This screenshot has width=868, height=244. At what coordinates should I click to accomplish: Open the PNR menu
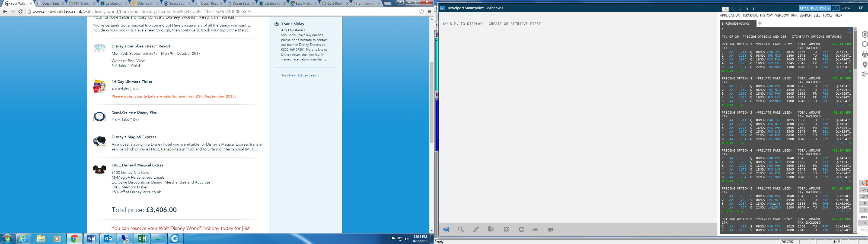(794, 15)
